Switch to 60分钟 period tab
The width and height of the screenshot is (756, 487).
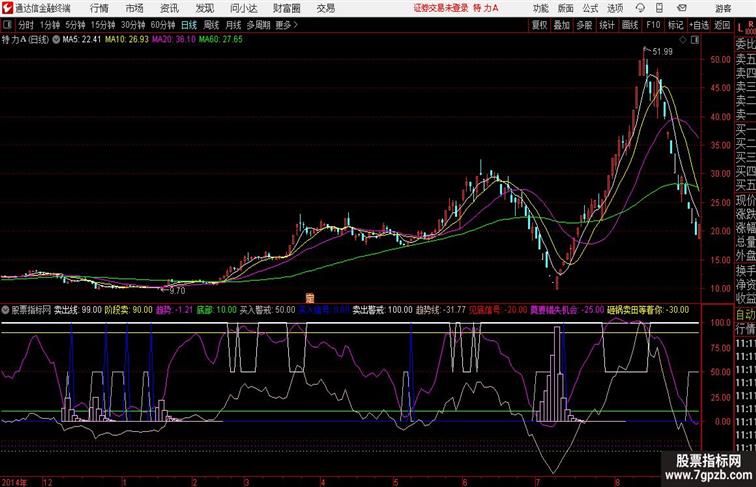[x=163, y=25]
